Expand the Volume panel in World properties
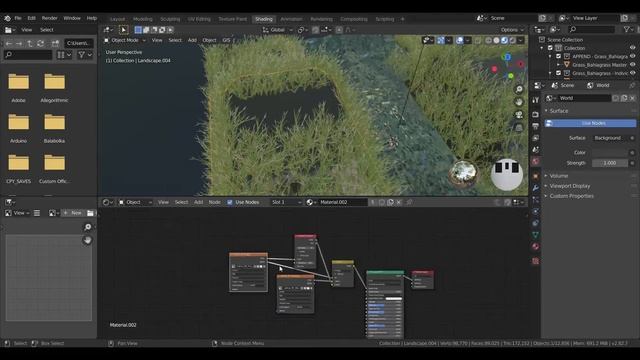This screenshot has height=360, width=640. [559, 176]
